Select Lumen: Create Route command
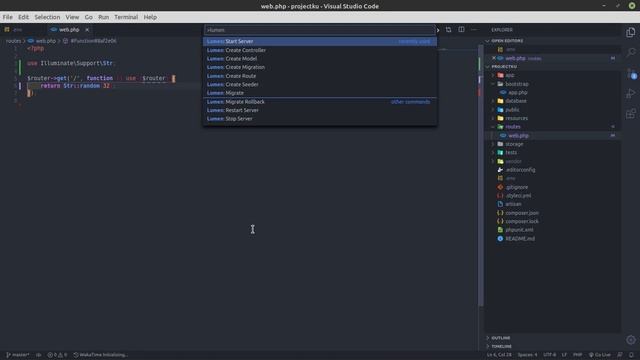The height and width of the screenshot is (360, 640). point(320,76)
